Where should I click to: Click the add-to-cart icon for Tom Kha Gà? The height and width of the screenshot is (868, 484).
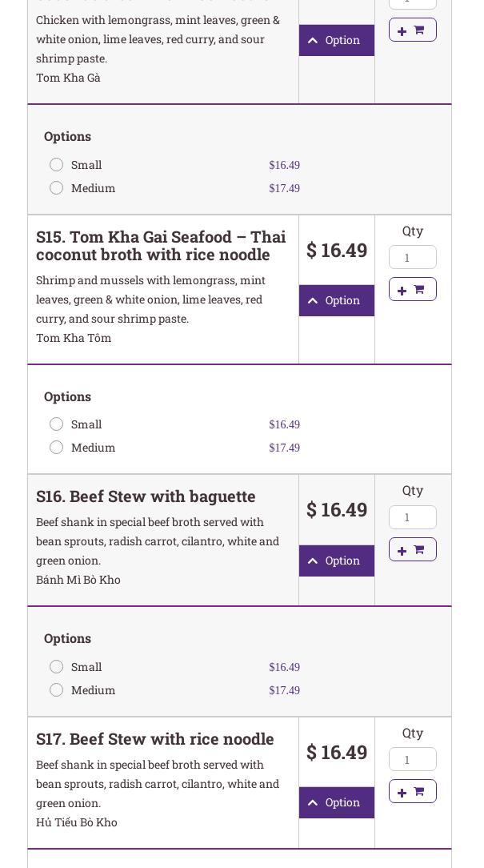pyautogui.click(x=412, y=30)
